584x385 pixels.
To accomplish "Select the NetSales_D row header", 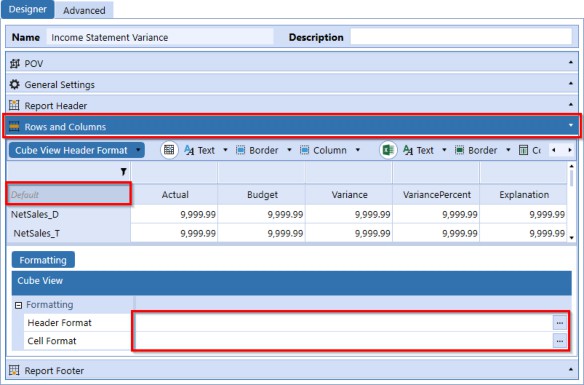I will 69,214.
